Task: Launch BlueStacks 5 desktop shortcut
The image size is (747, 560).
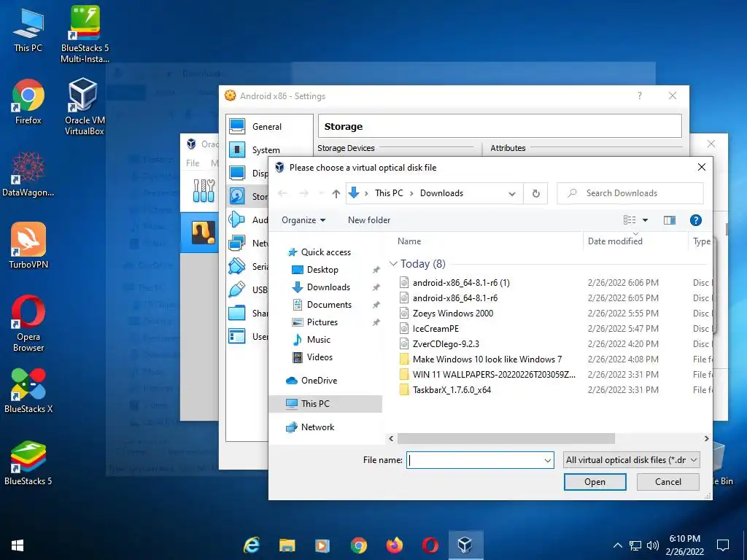Action: [28, 463]
